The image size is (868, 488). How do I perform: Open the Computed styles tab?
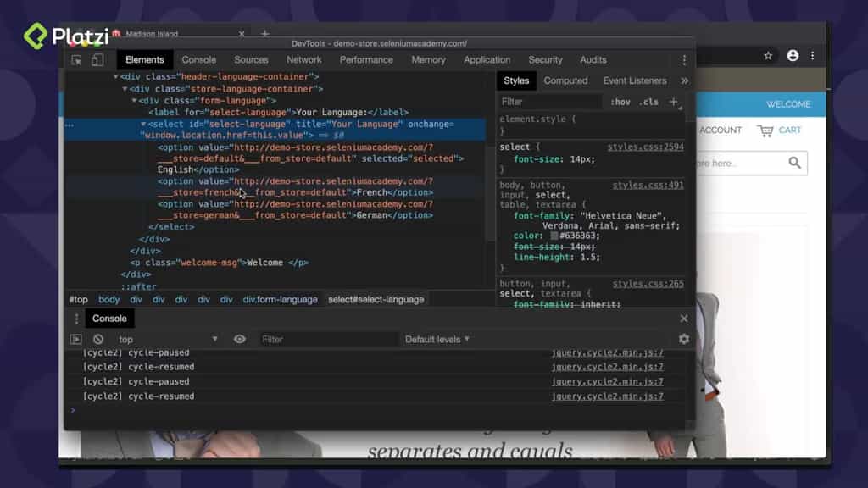(565, 80)
